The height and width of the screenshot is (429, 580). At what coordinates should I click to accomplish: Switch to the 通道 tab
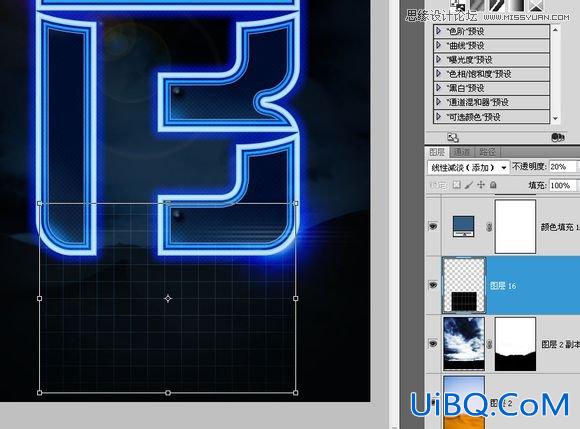coord(462,152)
